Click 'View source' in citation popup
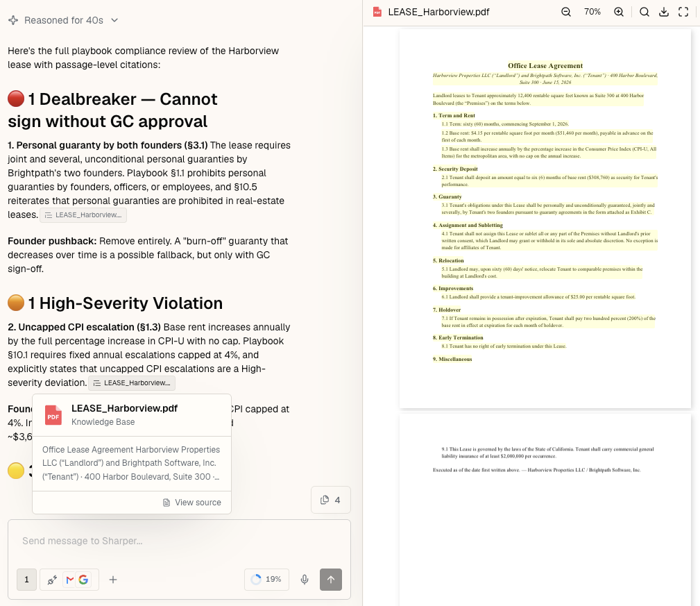700x606 pixels. [x=192, y=503]
